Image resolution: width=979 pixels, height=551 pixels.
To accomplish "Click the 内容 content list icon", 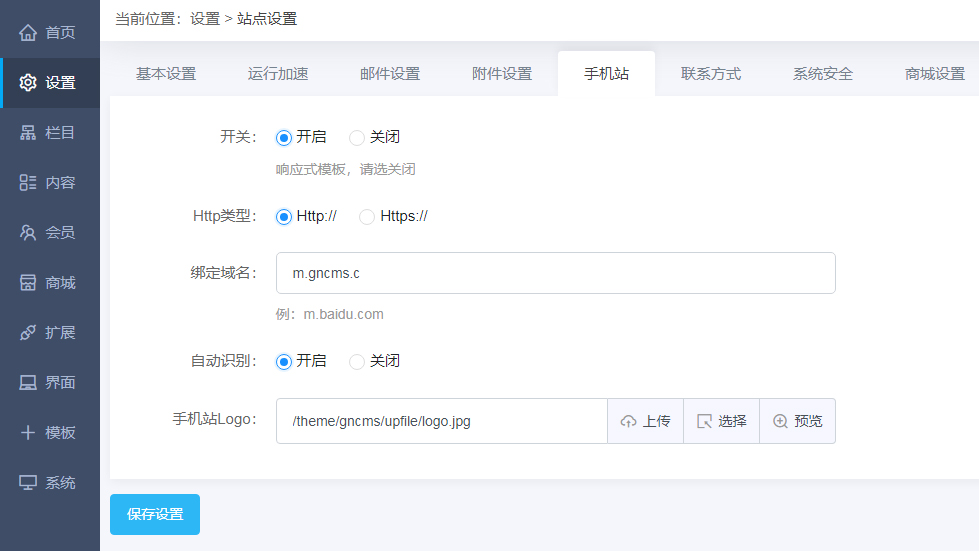I will 28,183.
